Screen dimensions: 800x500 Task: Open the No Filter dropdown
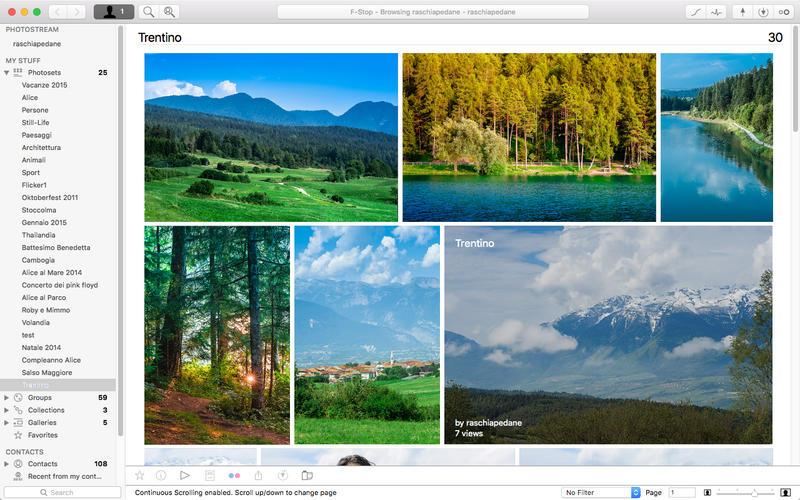point(601,492)
